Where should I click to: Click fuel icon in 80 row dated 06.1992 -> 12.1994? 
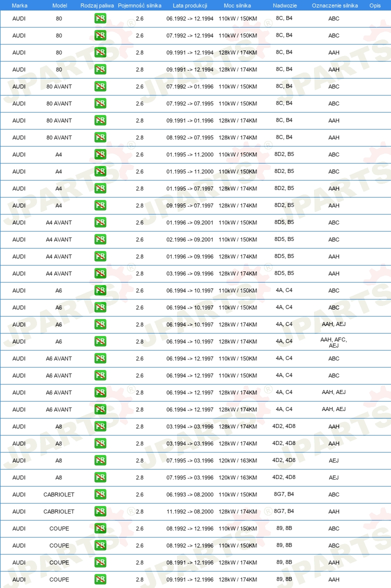pos(100,18)
